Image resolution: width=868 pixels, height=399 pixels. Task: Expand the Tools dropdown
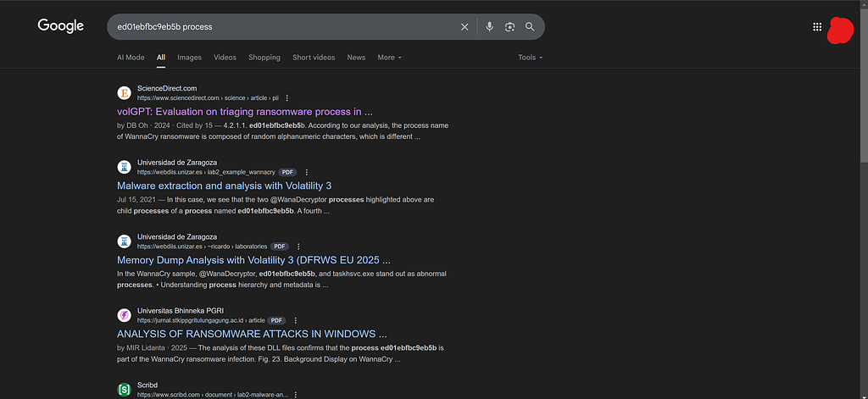click(531, 58)
